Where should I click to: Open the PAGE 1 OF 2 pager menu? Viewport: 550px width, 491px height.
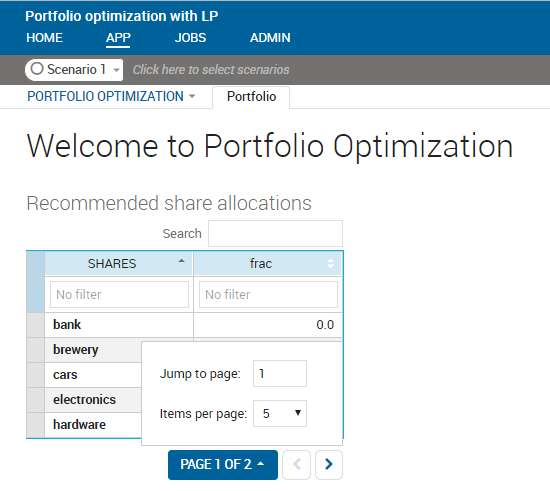tap(223, 465)
